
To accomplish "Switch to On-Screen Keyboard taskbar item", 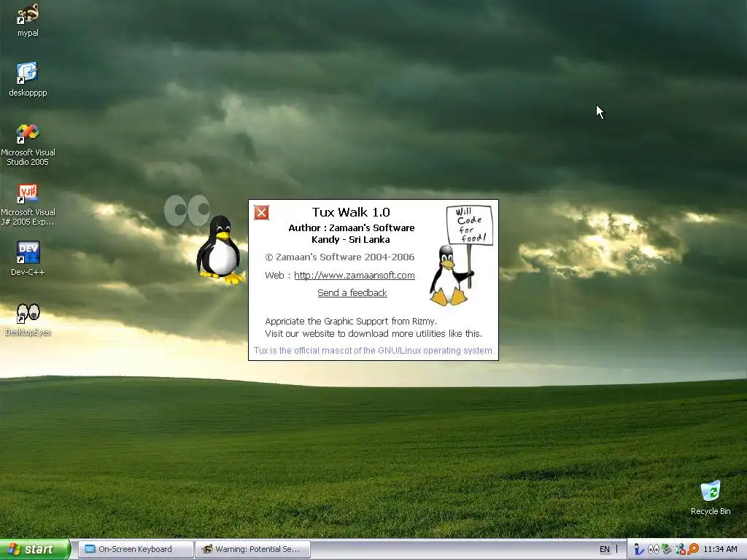I will point(135,549).
